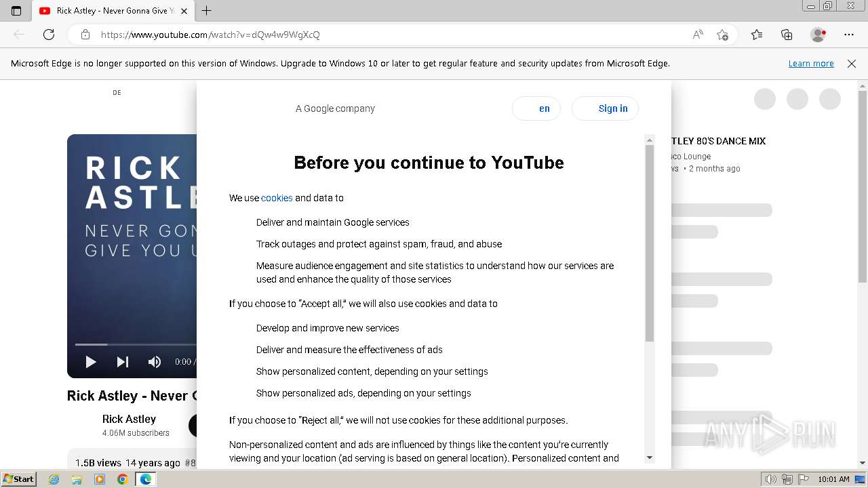Seek on the video progress bar
Image resolution: width=868 pixels, height=488 pixels.
click(136, 344)
